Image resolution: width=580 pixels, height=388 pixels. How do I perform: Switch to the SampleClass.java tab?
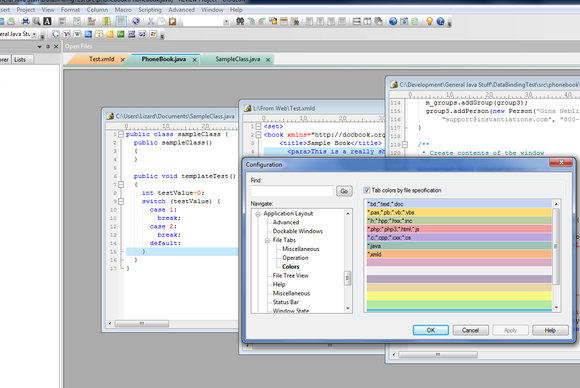(x=238, y=59)
